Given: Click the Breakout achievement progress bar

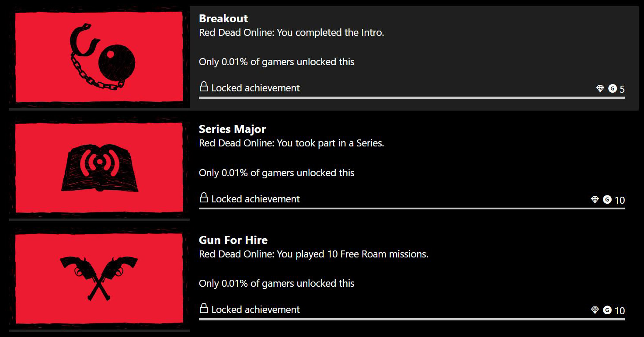Looking at the screenshot, I should coord(412,97).
